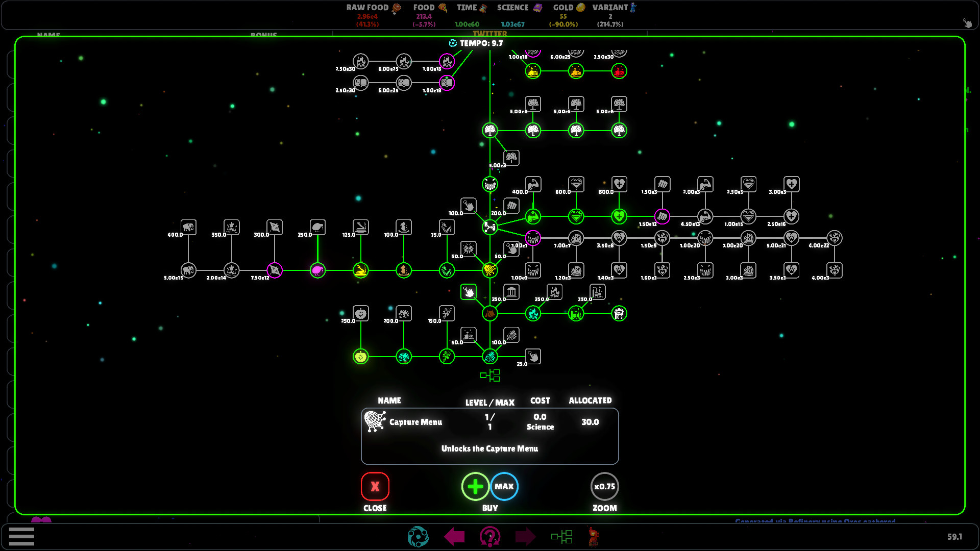This screenshot has height=551, width=980.
Task: Click the fire creature icon in bottom toolbar
Action: click(x=594, y=537)
